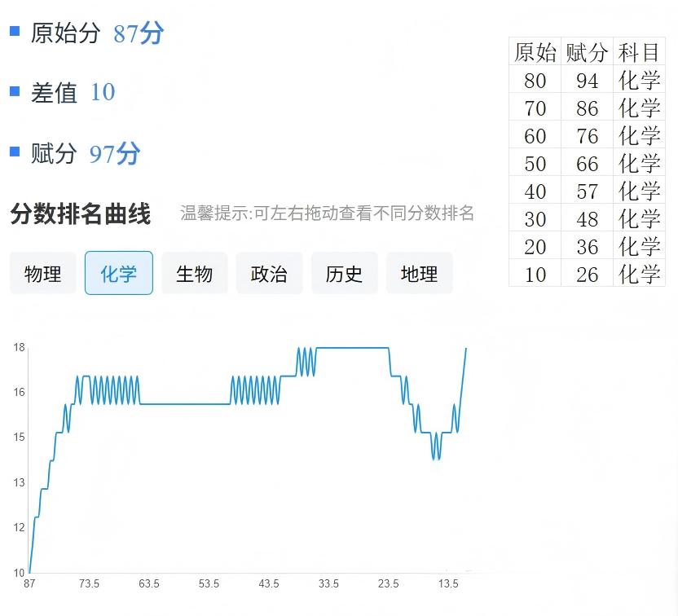Image resolution: width=678 pixels, height=616 pixels.
Task: Click the 原始 table column header
Action: (x=535, y=52)
